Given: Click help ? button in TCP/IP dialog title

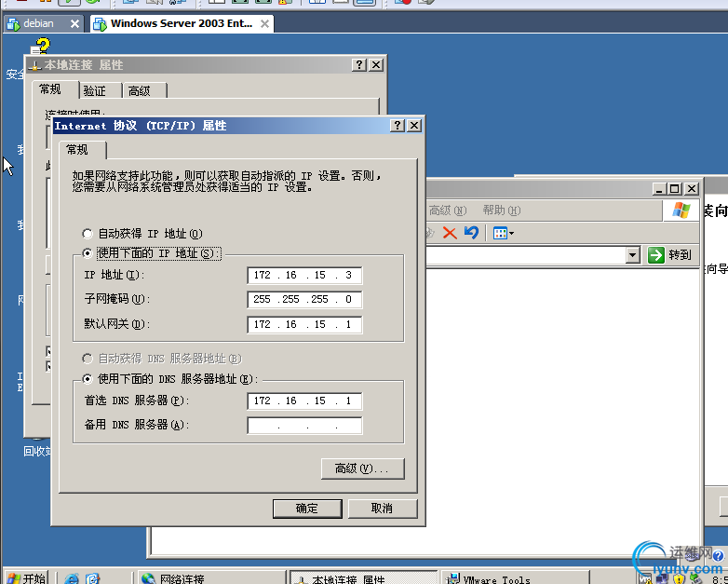Looking at the screenshot, I should pos(398,126).
